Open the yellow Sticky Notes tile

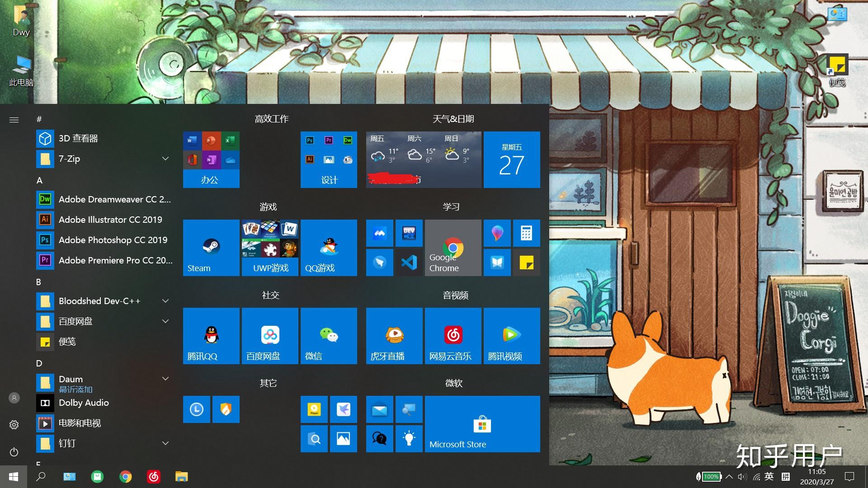pyautogui.click(x=527, y=263)
